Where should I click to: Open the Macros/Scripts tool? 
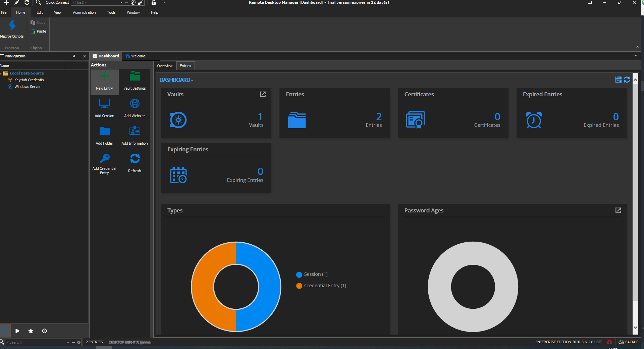12,29
